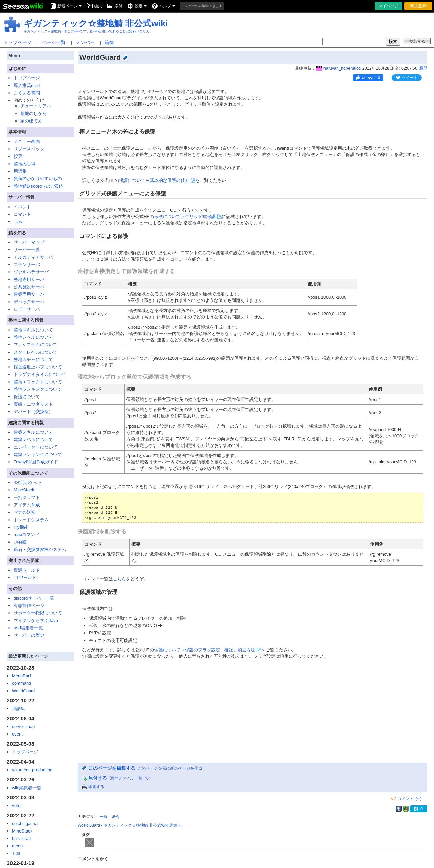Screen dimensions: 434x868
Task: Select the メンバー navigation tab
Action: click(x=85, y=42)
